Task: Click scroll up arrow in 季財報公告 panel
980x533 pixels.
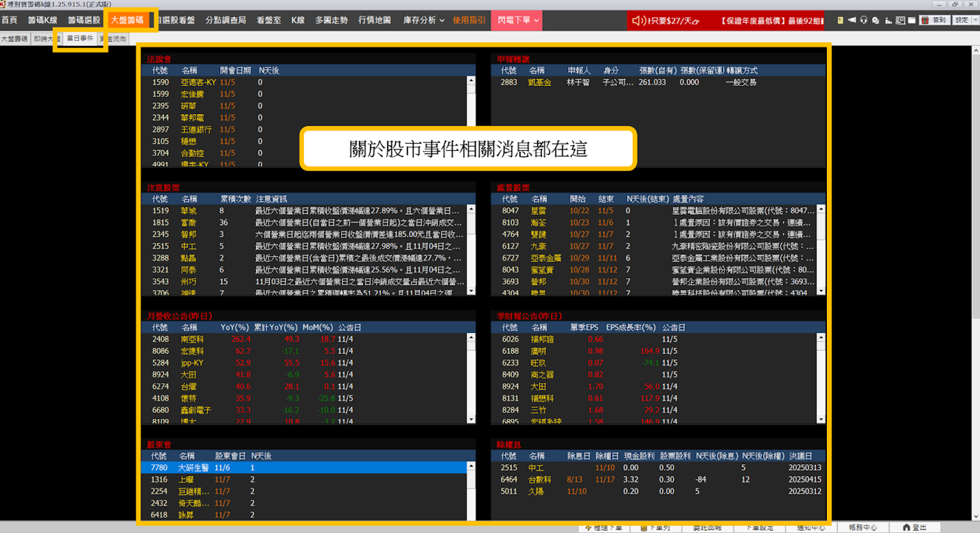Action: pos(821,338)
